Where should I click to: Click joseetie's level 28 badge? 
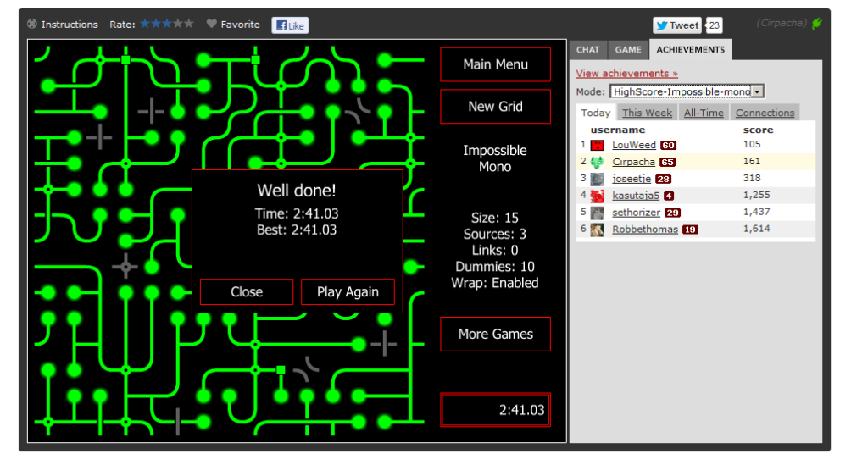tap(663, 179)
